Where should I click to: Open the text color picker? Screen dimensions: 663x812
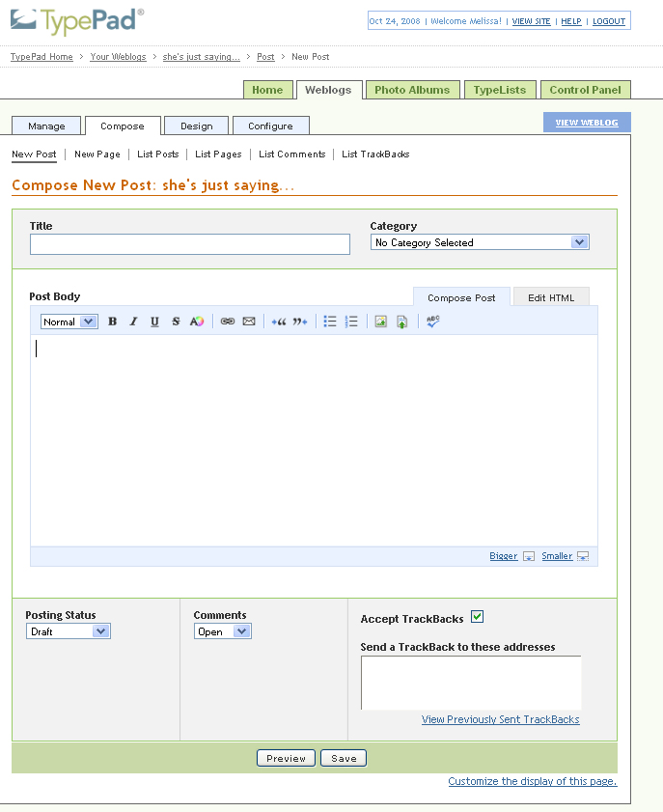click(x=197, y=322)
